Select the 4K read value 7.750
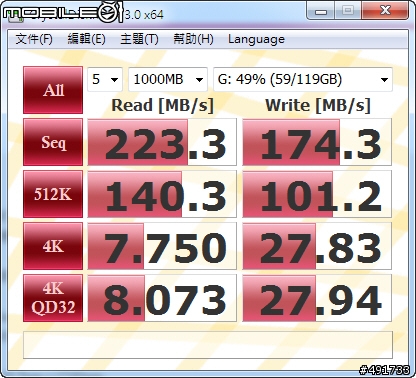 point(162,246)
